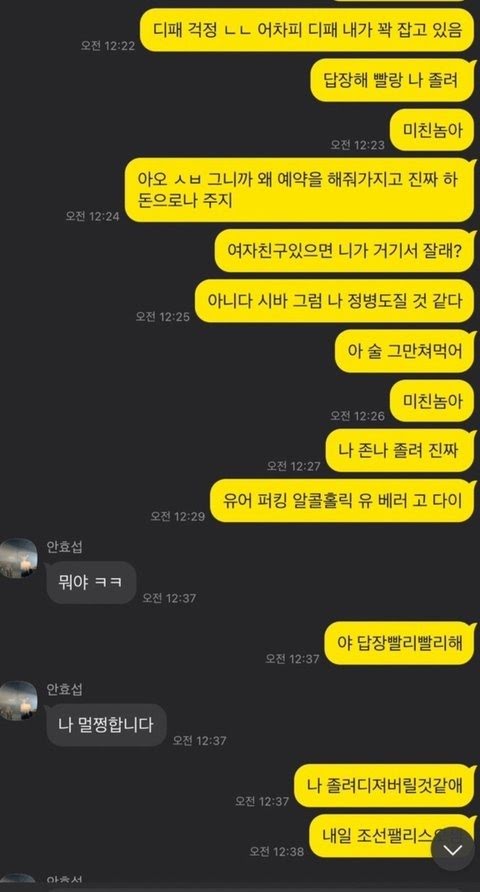Screen dimensions: 480x892
Task: Select the 나 존나 졸려 진짜 bubble
Action: [400, 451]
